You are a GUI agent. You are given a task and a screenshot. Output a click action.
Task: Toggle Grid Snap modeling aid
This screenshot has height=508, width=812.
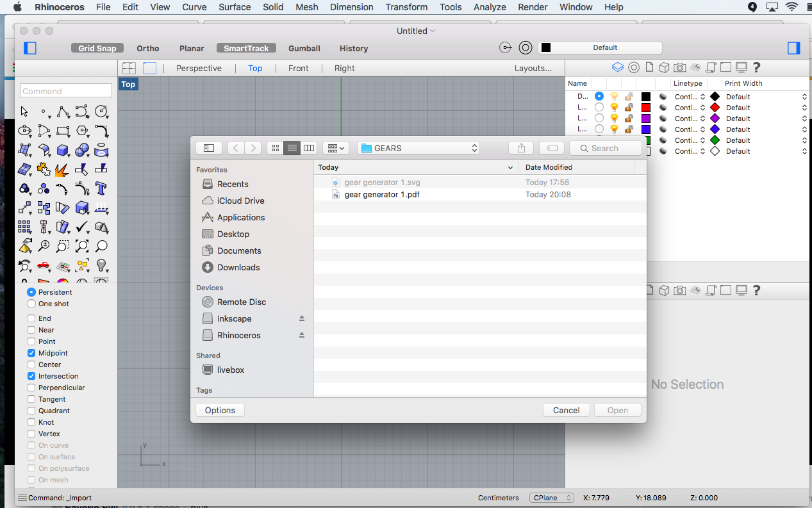coord(97,48)
